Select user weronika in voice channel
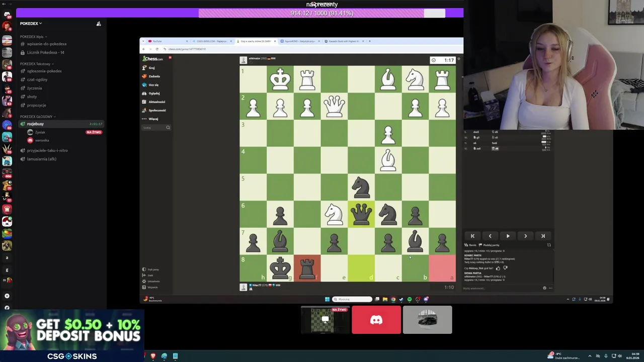This screenshot has width=644, height=362. point(42,140)
